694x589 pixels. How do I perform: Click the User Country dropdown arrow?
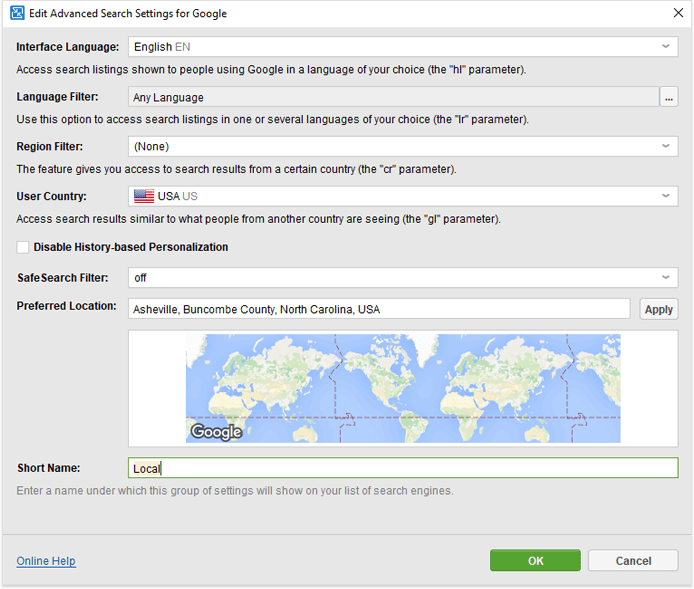pos(665,196)
